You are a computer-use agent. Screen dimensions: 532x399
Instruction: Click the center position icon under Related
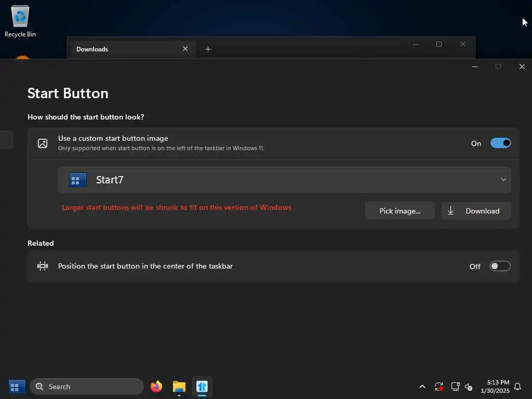coord(43,266)
